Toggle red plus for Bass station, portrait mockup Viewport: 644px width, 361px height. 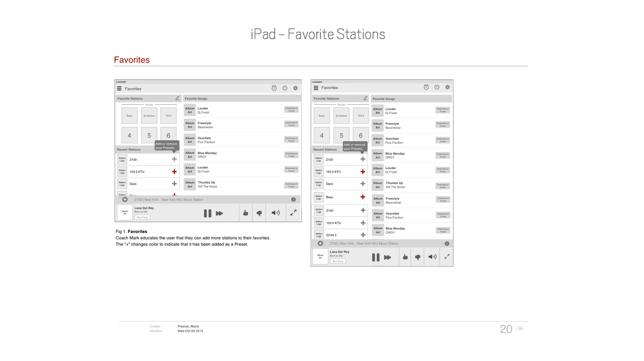coord(363,197)
